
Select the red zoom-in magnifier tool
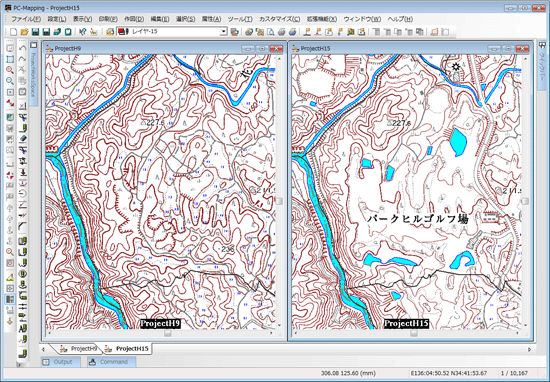[10, 70]
